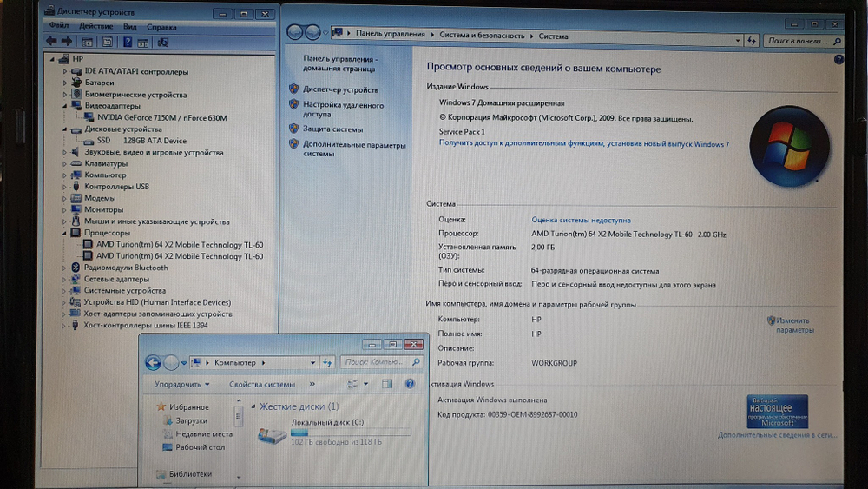The height and width of the screenshot is (489, 868).
Task: Click Back arrow in Device Manager toolbar
Action: pyautogui.click(x=51, y=42)
